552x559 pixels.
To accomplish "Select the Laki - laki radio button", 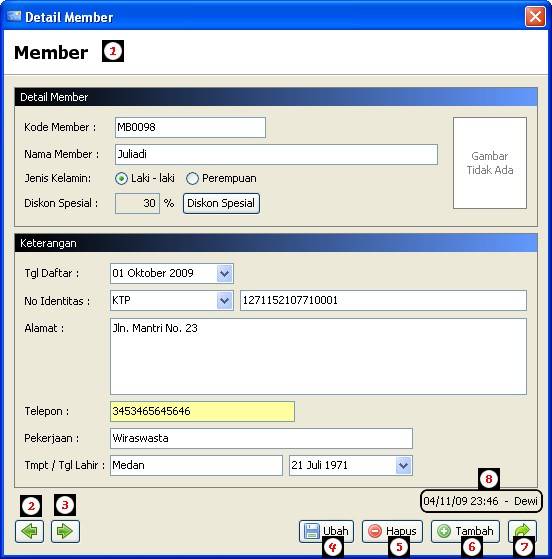I will (121, 178).
